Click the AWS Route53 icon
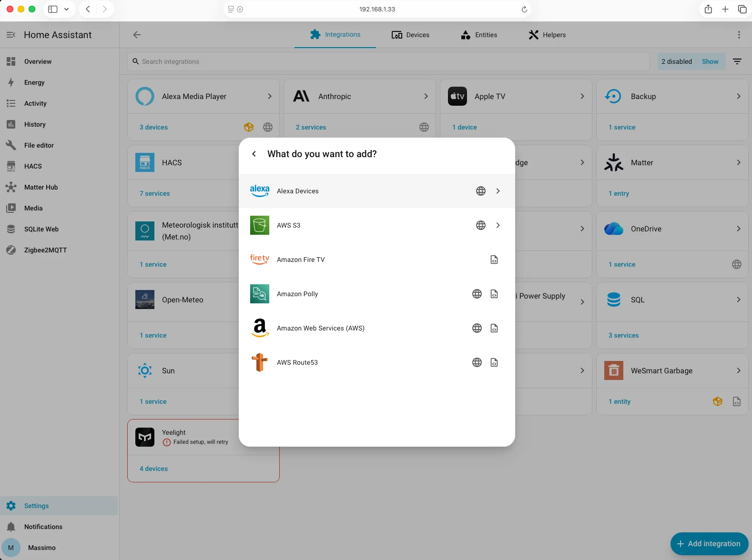Screen dimensions: 752x560 pyautogui.click(x=260, y=362)
